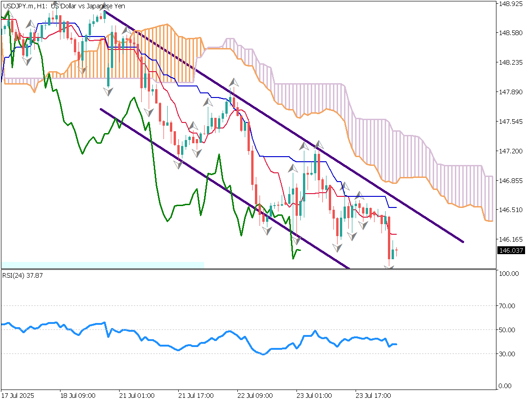Image resolution: width=532 pixels, height=402 pixels.
Task: Click the 22 Jul 09:00 time axis label
Action: point(255,396)
